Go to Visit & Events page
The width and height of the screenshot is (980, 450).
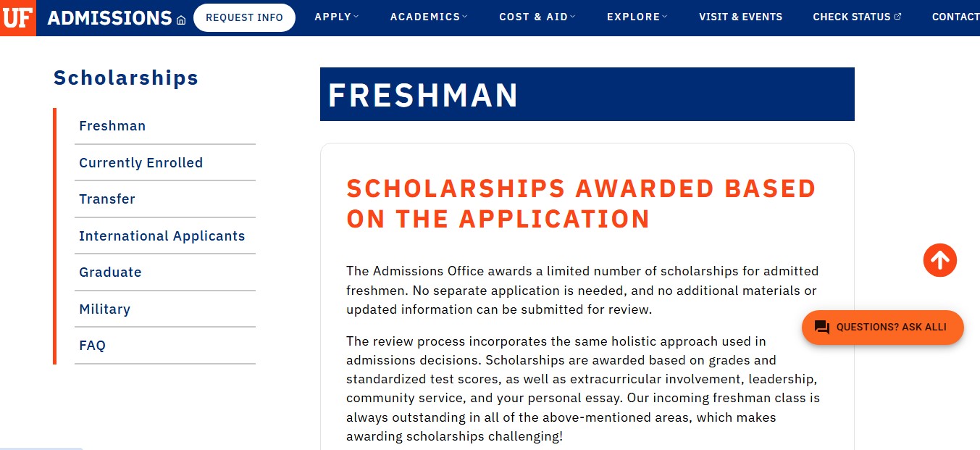click(740, 17)
